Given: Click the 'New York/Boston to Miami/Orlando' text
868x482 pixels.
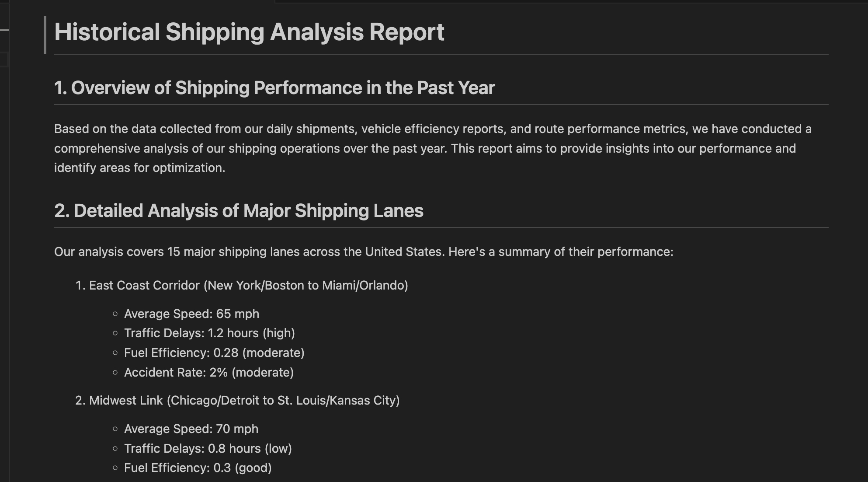Looking at the screenshot, I should (306, 286).
